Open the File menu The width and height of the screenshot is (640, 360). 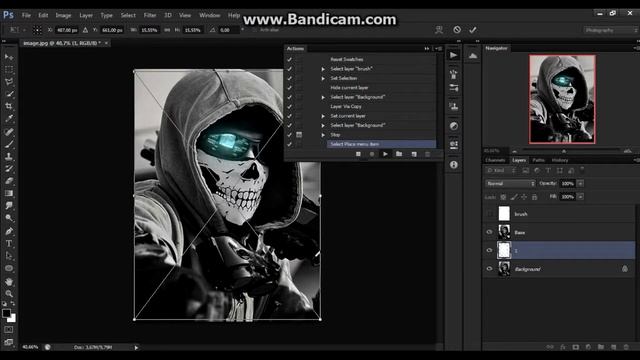tap(26, 15)
